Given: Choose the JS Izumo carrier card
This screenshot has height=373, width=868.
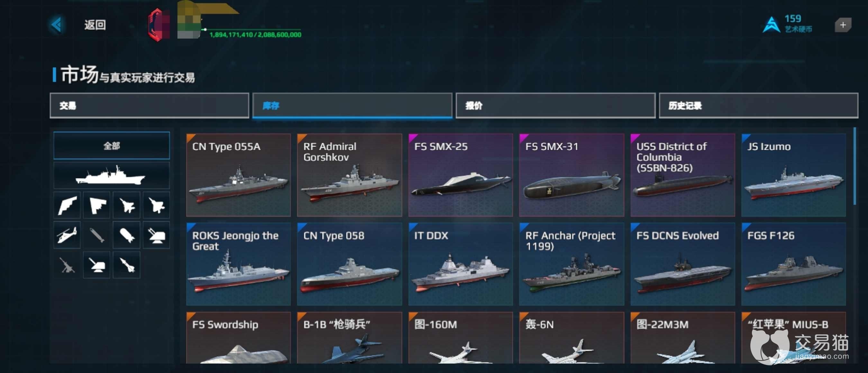Looking at the screenshot, I should [x=793, y=175].
